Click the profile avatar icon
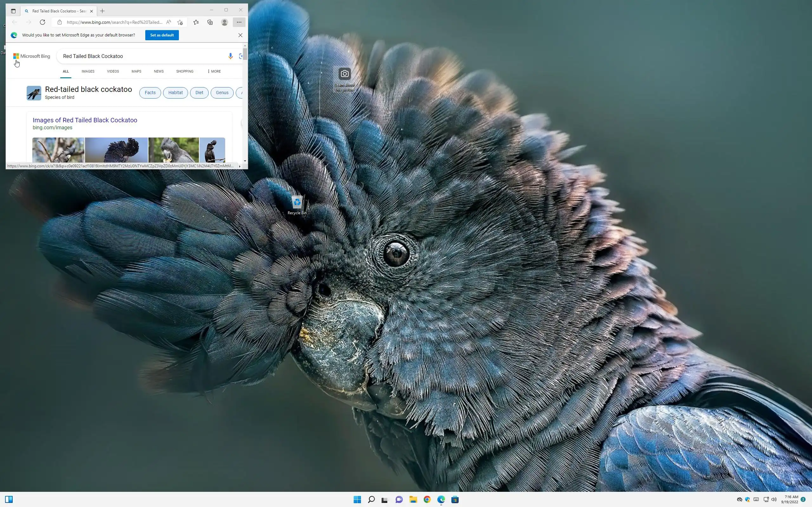Image resolution: width=812 pixels, height=507 pixels. [225, 22]
